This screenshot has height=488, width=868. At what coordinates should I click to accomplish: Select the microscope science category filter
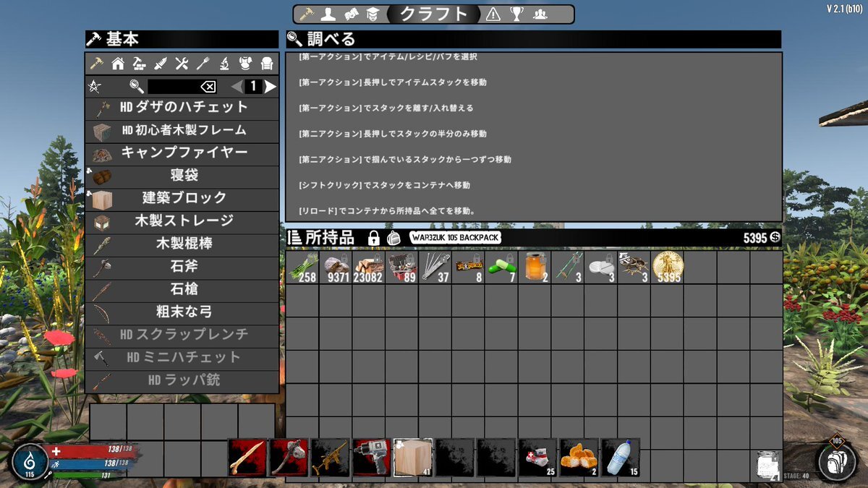coord(224,64)
